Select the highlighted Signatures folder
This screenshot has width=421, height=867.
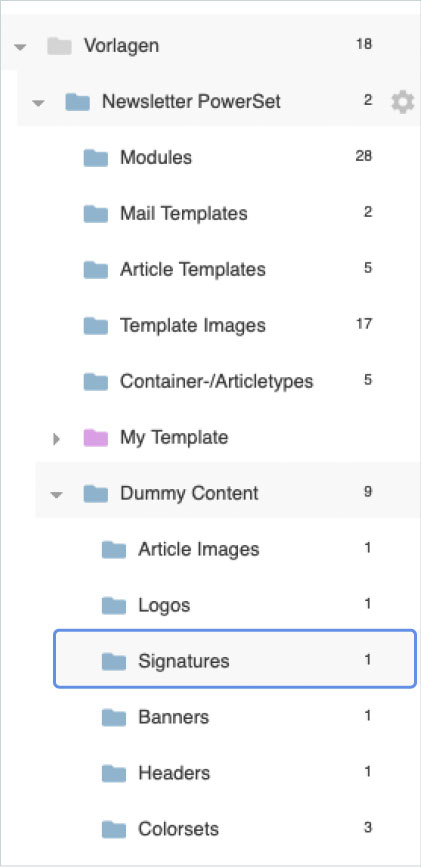point(235,659)
